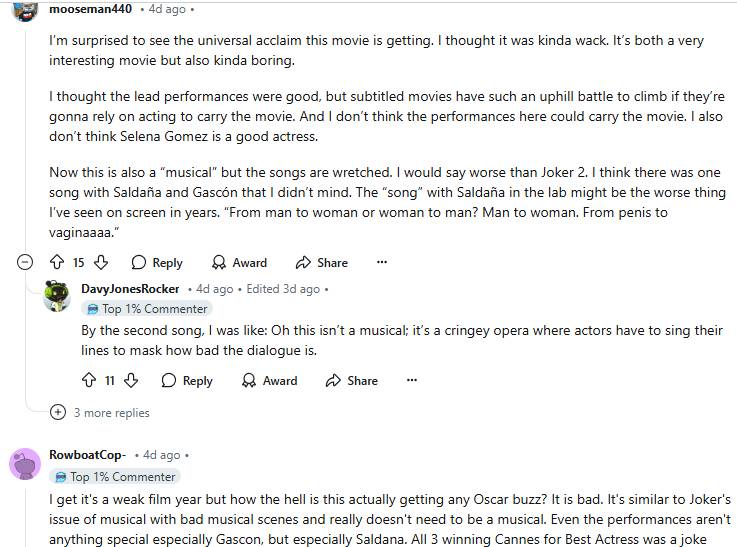Click RowboatCop- purple avatar

(25, 463)
